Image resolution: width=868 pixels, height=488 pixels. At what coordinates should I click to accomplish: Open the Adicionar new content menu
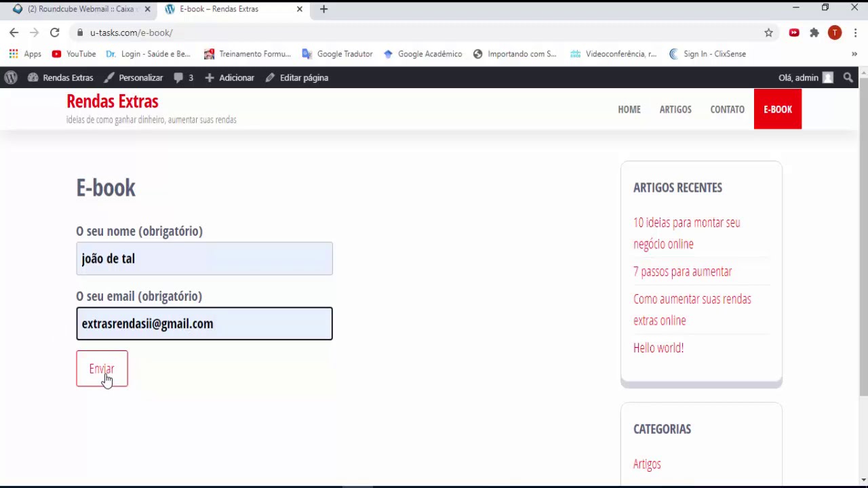[229, 78]
